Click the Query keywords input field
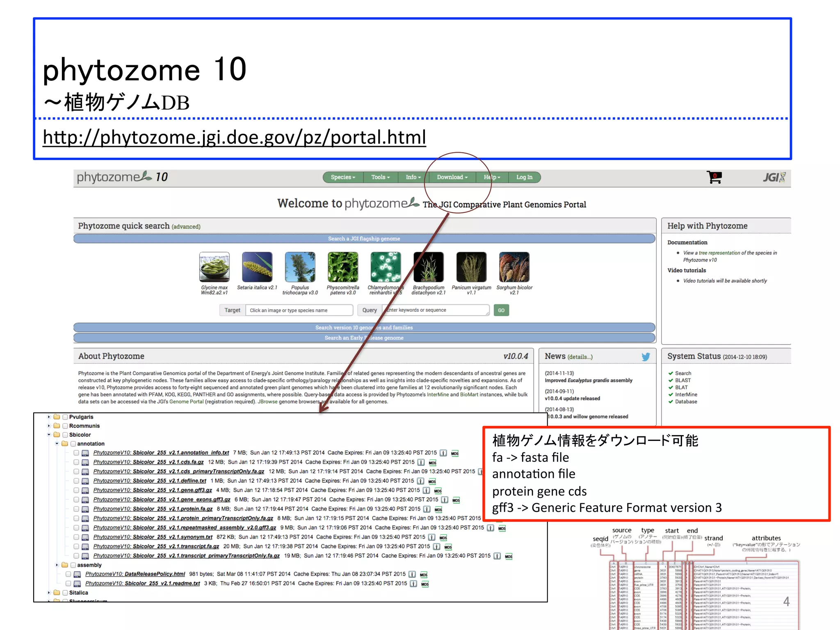Image resolution: width=840 pixels, height=630 pixels. [436, 310]
